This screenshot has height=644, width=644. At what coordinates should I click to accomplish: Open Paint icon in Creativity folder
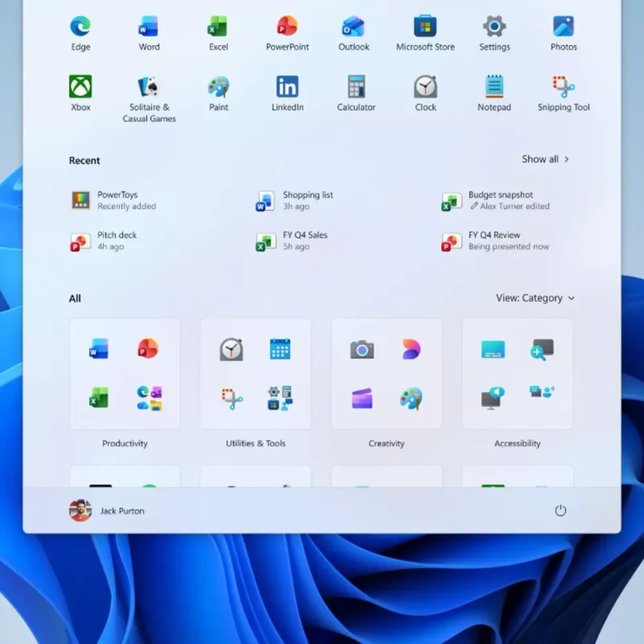tap(411, 398)
